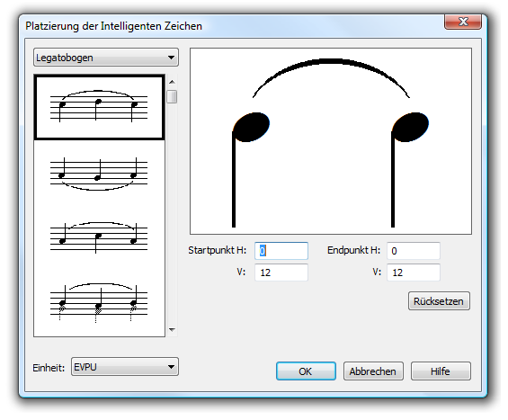The height and width of the screenshot is (420, 508).
Task: Click the Startpunkt H input field
Action: (281, 251)
